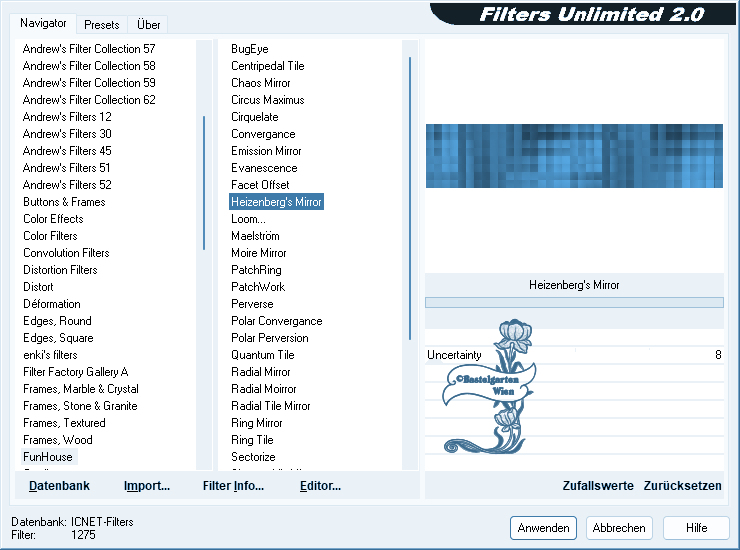Click Zufallswerte to randomize
Screen dimensions: 740x550
point(598,486)
